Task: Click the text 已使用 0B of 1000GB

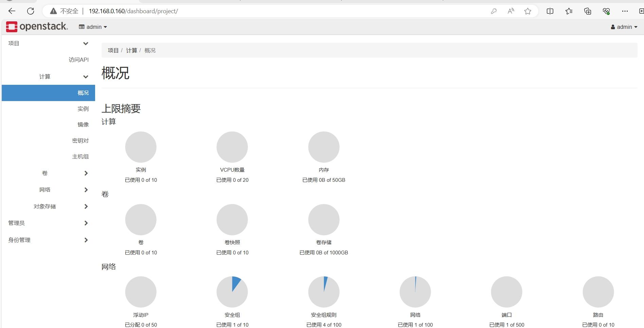Action: (x=324, y=253)
